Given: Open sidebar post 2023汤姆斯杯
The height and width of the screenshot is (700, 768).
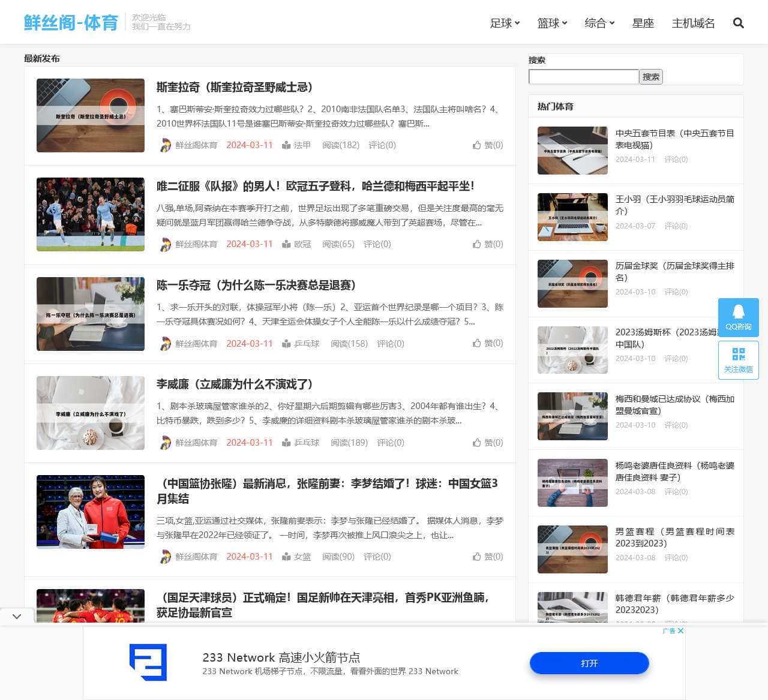Looking at the screenshot, I should [x=667, y=338].
